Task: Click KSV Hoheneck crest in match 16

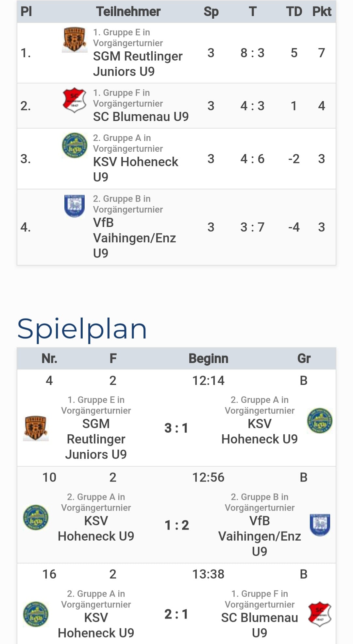Action: pyautogui.click(x=36, y=614)
